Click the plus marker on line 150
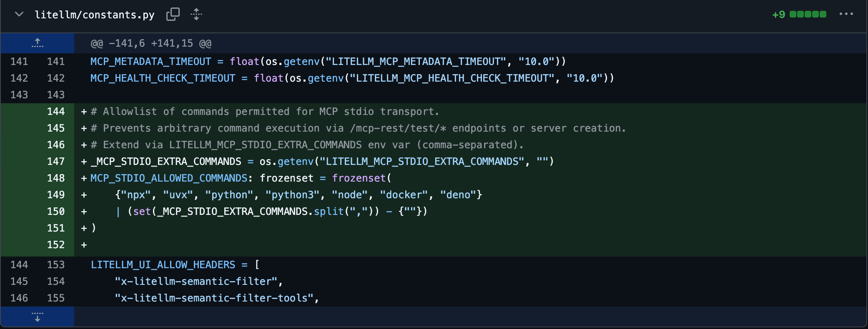Viewport: 868px width, 329px height. pos(84,212)
